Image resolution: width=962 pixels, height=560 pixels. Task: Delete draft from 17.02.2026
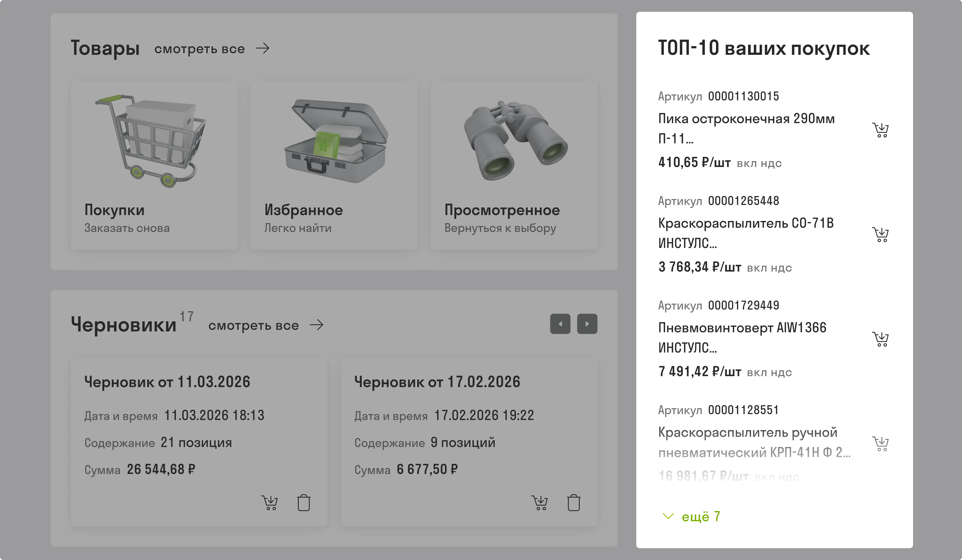point(574,503)
